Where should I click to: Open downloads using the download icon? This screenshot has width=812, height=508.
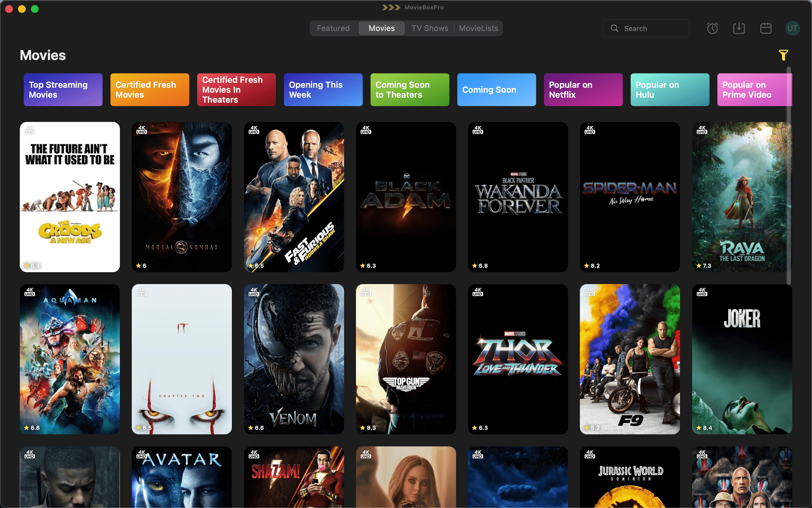[739, 28]
